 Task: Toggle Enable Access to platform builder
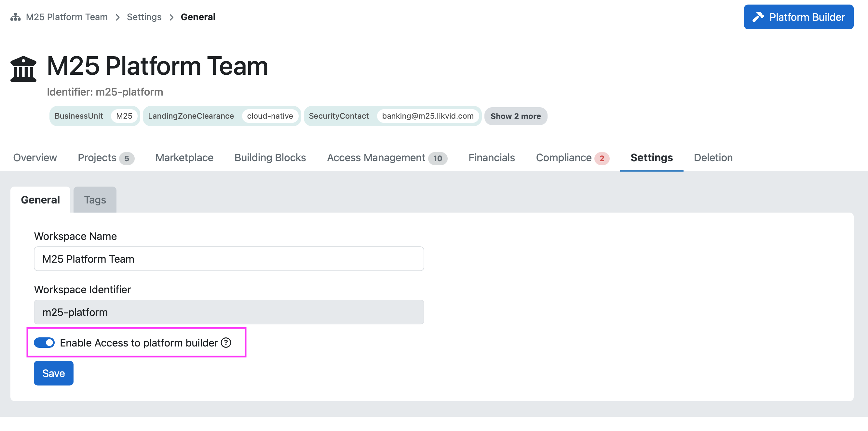(44, 343)
